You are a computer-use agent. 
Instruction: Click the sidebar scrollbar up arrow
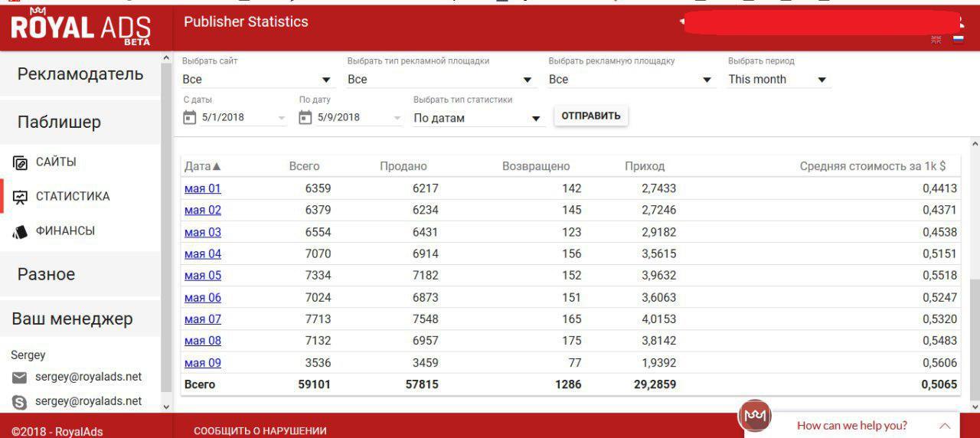pyautogui.click(x=167, y=58)
